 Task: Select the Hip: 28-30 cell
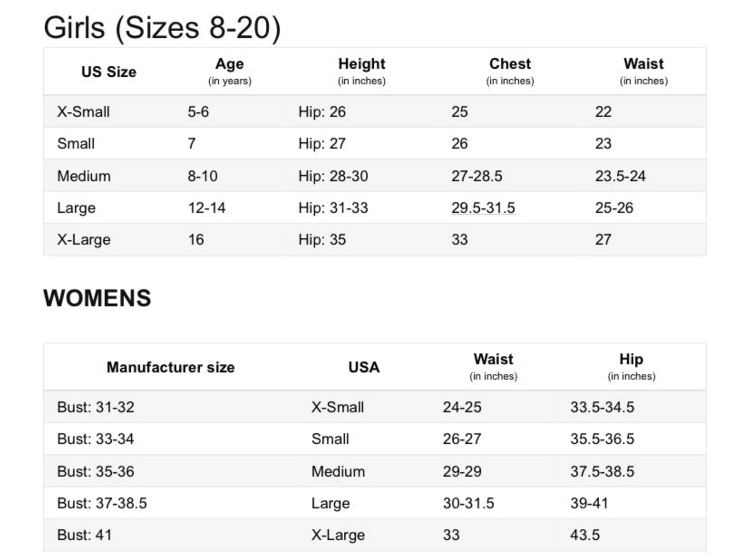[x=333, y=176]
